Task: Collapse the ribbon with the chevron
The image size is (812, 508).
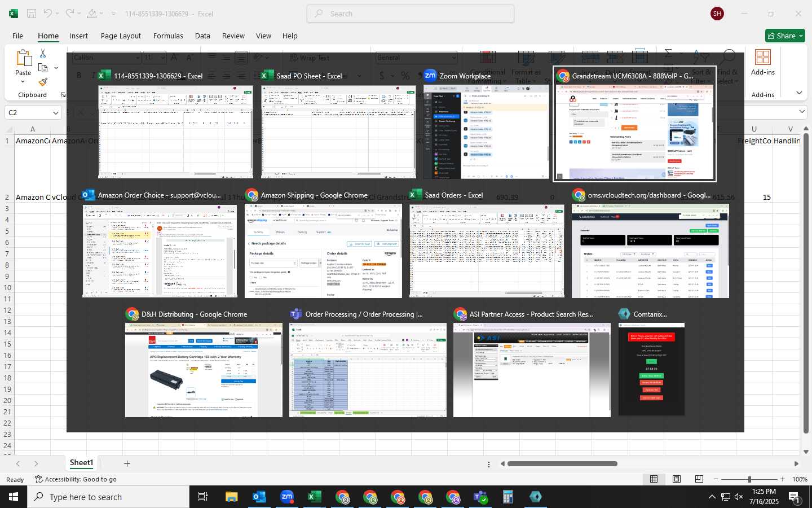Action: (x=799, y=93)
